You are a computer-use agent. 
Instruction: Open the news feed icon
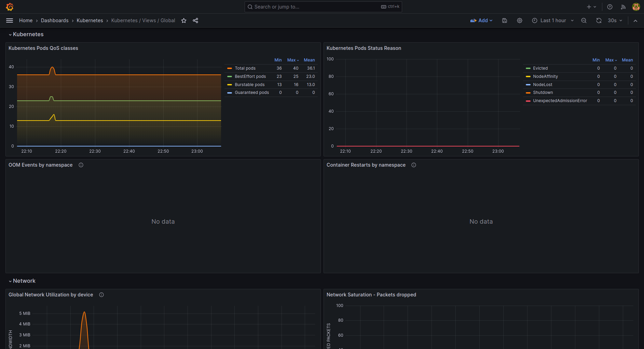coord(623,7)
